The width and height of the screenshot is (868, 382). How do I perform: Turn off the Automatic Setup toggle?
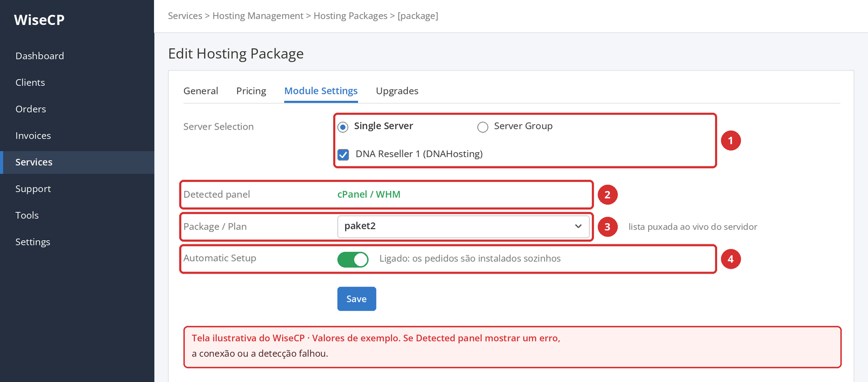click(353, 260)
